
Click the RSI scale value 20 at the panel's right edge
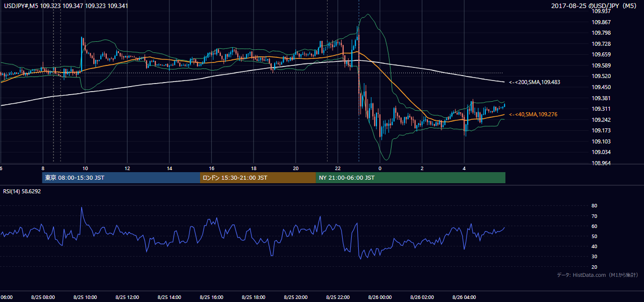coord(595,267)
